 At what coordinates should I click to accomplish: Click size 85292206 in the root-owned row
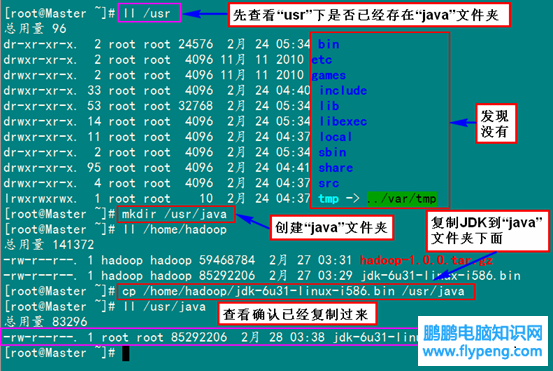[199, 337]
